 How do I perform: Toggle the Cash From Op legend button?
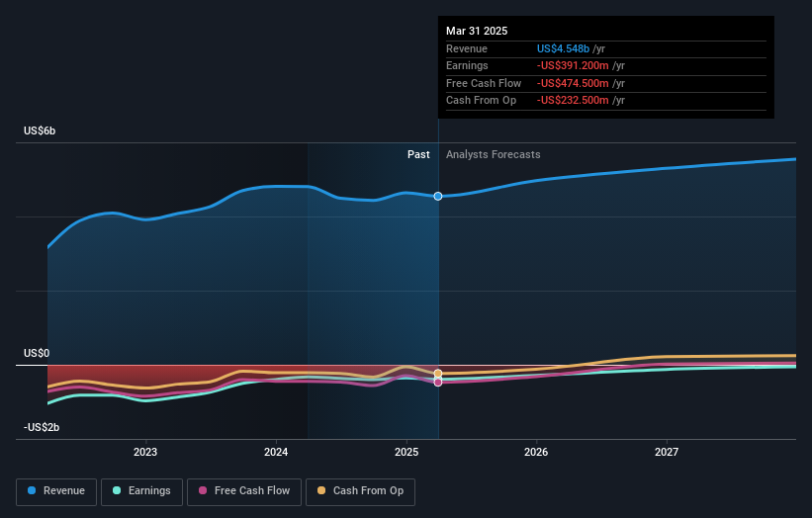pyautogui.click(x=360, y=491)
